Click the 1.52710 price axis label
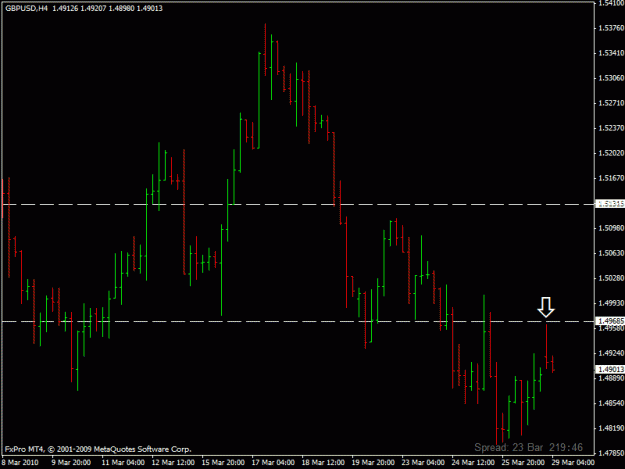The height and width of the screenshot is (469, 625). pos(611,103)
